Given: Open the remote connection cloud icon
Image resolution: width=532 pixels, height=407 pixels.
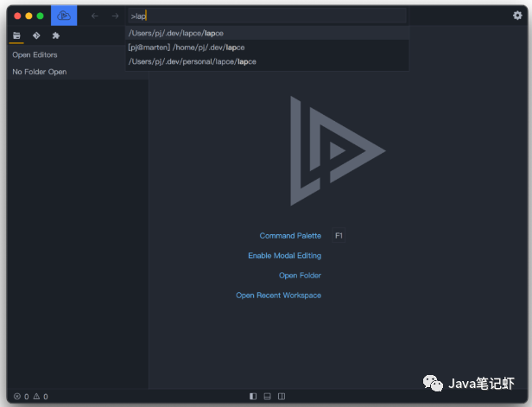Looking at the screenshot, I should tap(64, 16).
